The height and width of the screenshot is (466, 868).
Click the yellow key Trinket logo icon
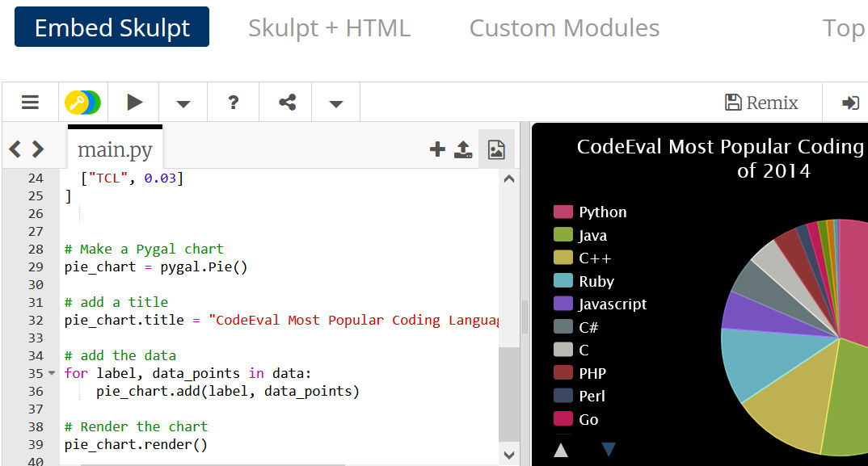point(82,103)
